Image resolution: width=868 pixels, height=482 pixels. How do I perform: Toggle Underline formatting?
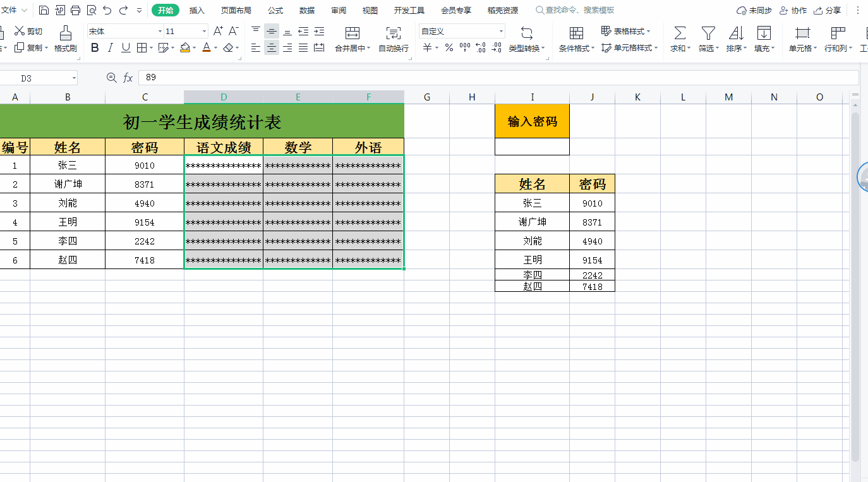126,47
